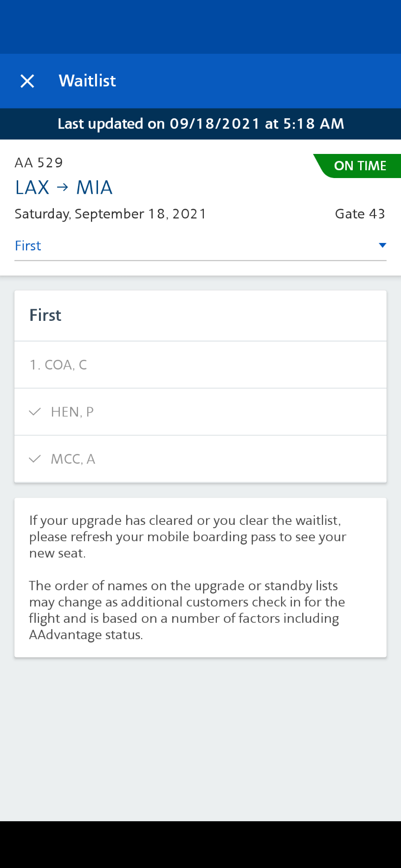This screenshot has height=868, width=401.
Task: Tap the Gate 43 label
Action: click(x=360, y=214)
